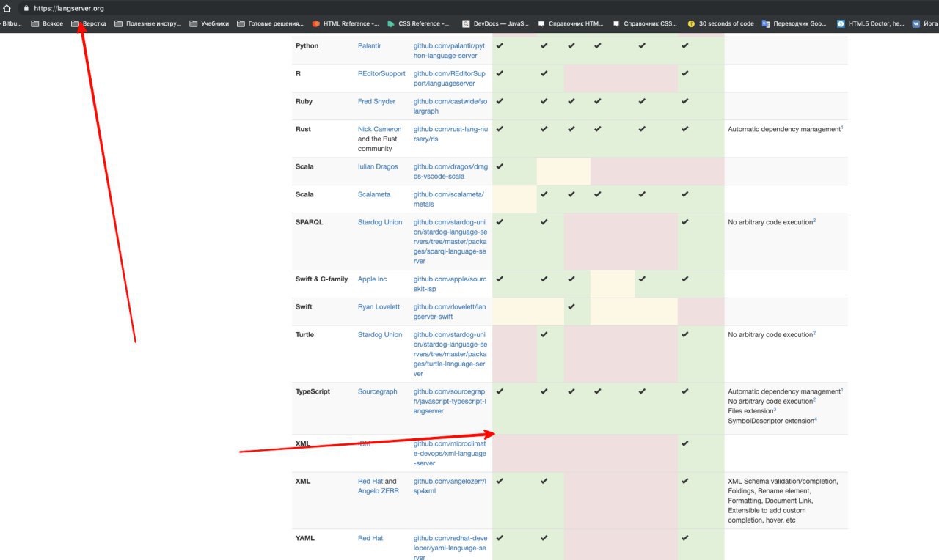Screen dimensions: 939x560
Task: Click footnote 2 in the Turtle row
Action: [814, 334]
